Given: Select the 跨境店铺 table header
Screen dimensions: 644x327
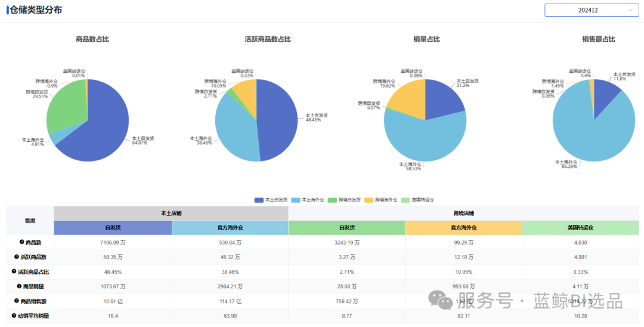Looking at the screenshot, I should (463, 213).
